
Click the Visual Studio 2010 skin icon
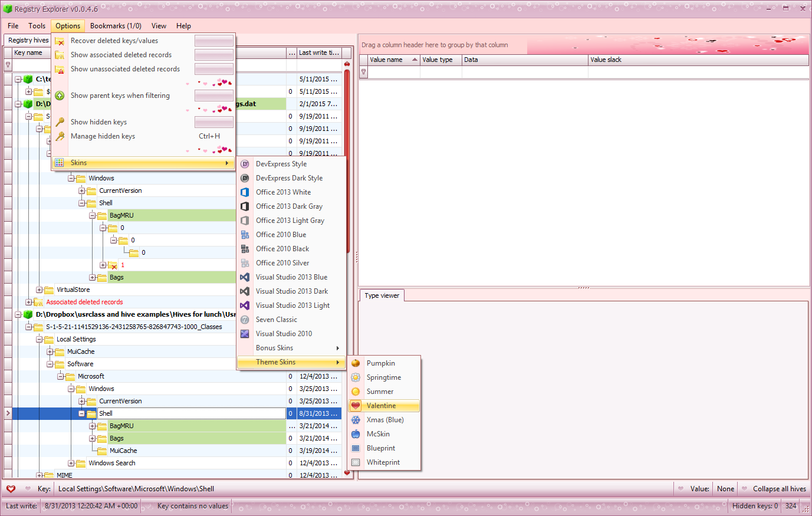tap(245, 334)
